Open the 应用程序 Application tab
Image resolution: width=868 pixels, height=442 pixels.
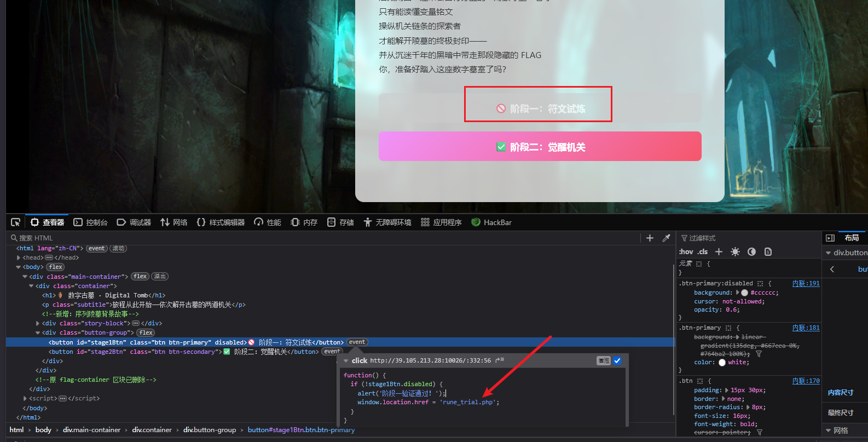click(x=441, y=222)
